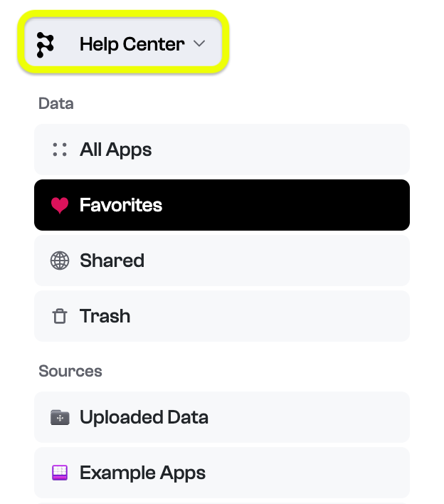Open the Help Center workspace switcher
Viewport: 444px width, 504px height.
(x=123, y=42)
